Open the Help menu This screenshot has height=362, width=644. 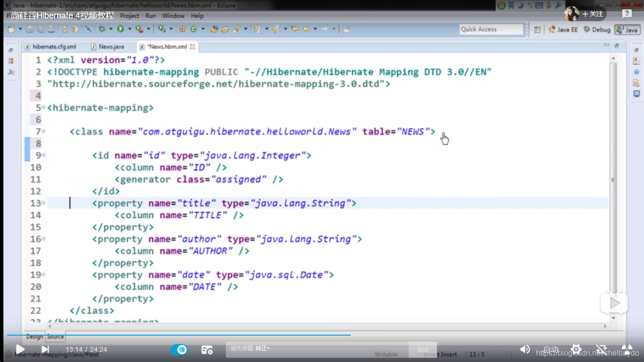[197, 16]
